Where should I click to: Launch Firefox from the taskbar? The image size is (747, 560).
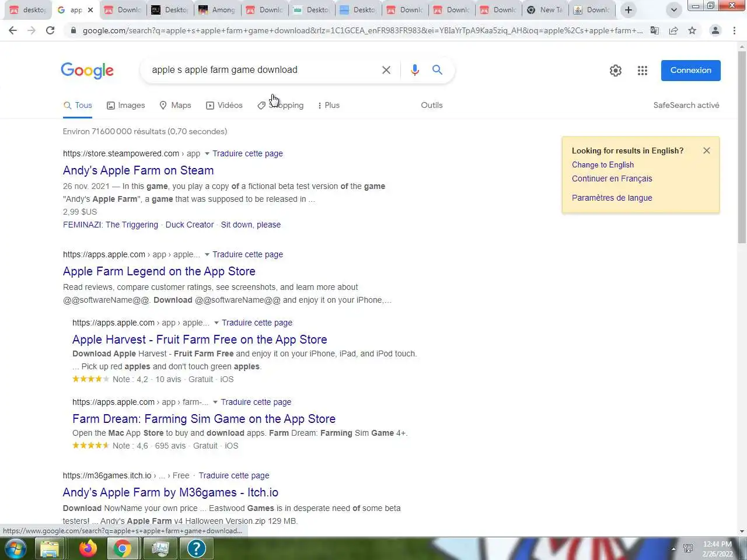88,548
